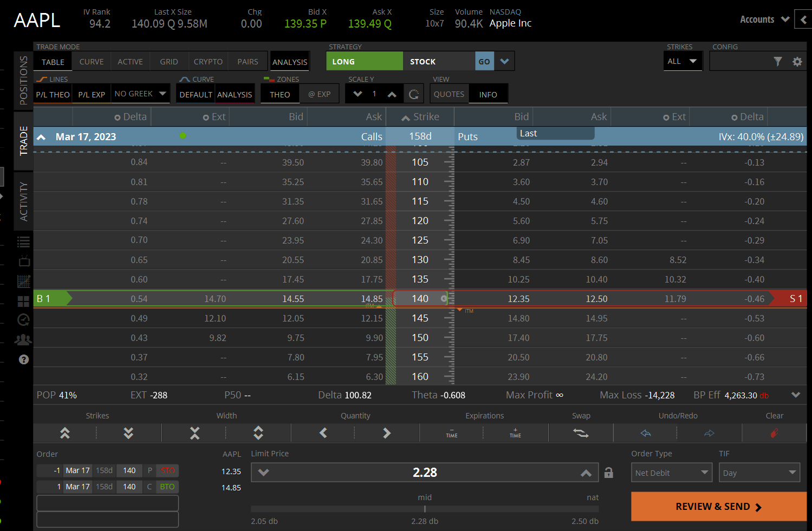Open the chart grid icon in sidebar
This screenshot has height=531, width=812.
pos(24,281)
